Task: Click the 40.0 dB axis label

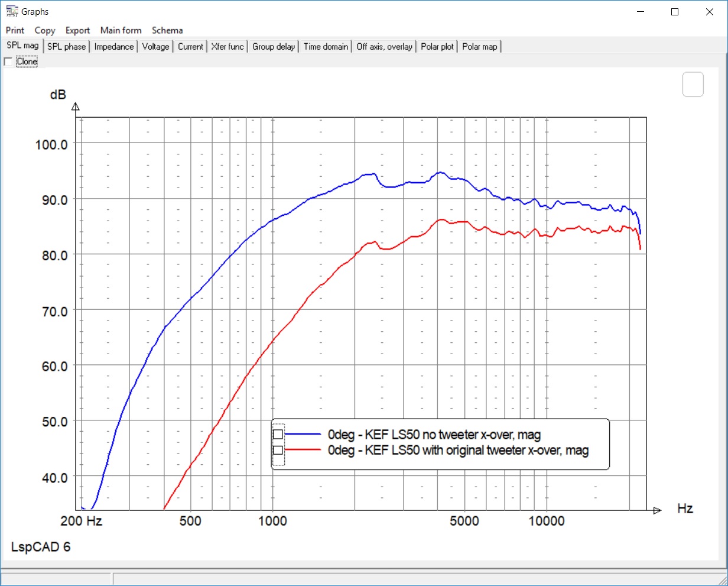Action: point(54,478)
